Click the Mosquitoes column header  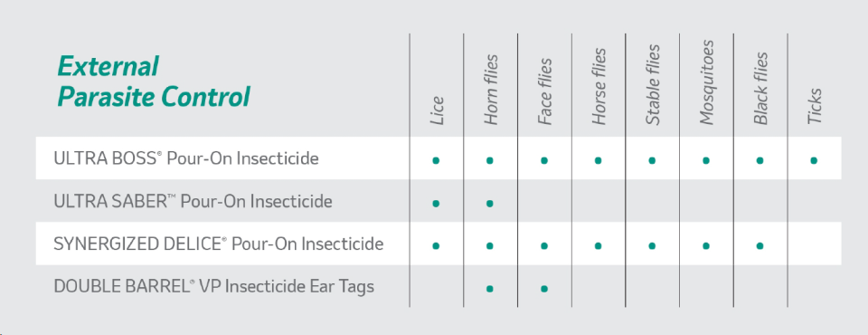(706, 82)
